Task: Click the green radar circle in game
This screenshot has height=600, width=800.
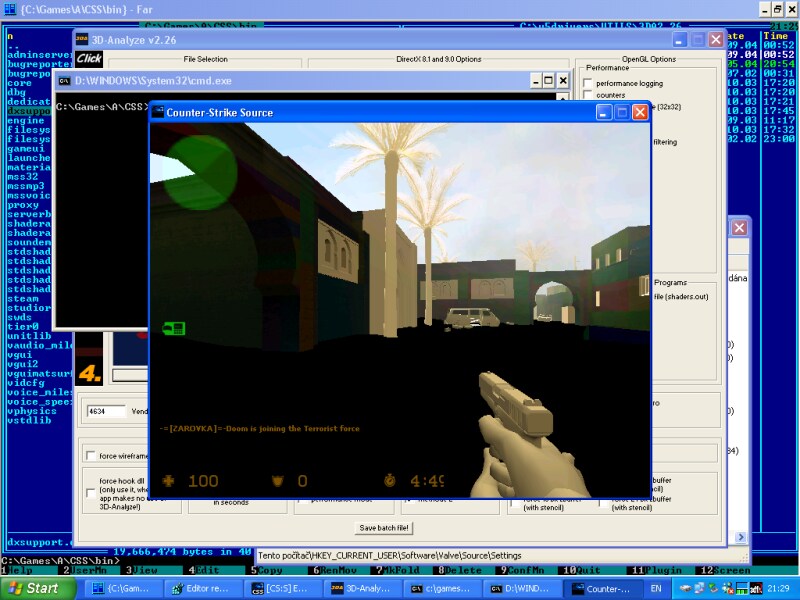Action: (x=201, y=171)
